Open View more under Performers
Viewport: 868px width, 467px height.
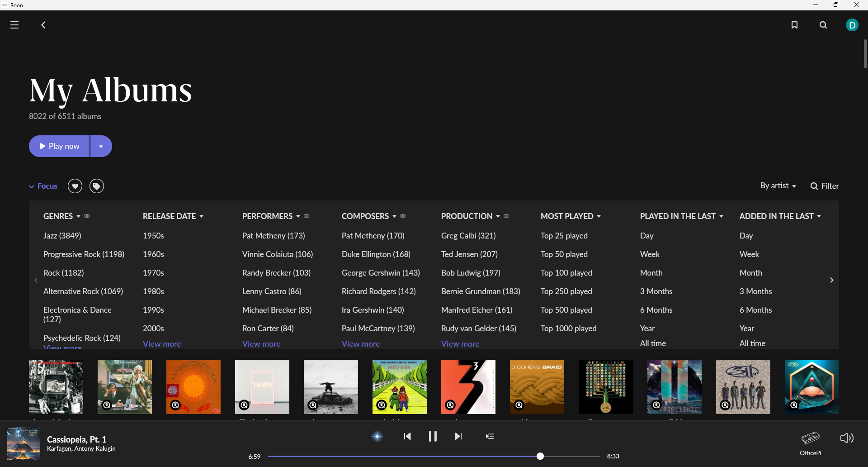coord(261,344)
